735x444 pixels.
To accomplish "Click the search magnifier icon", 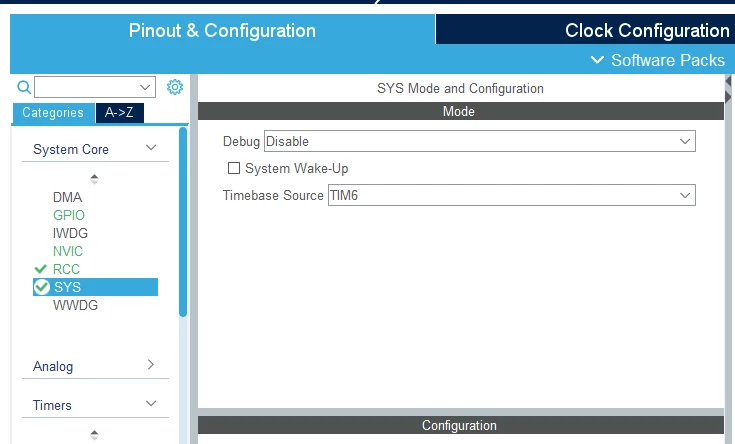I will pyautogui.click(x=24, y=87).
